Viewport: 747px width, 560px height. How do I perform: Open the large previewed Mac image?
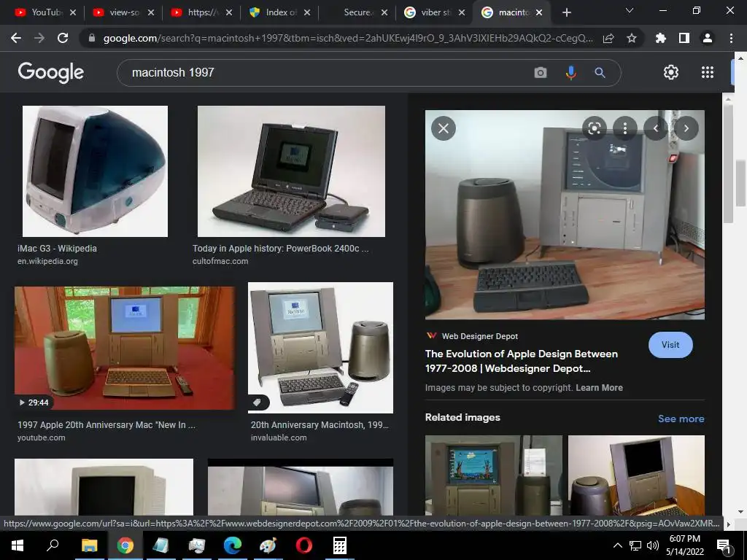coord(565,215)
